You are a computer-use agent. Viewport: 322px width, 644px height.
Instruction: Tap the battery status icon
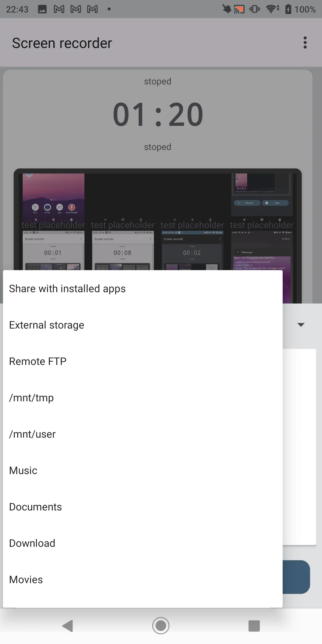[x=288, y=9]
